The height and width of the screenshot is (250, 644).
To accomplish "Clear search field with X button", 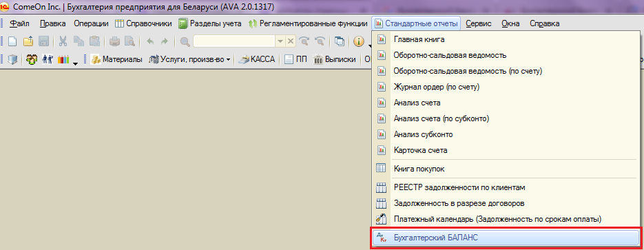I will 290,41.
